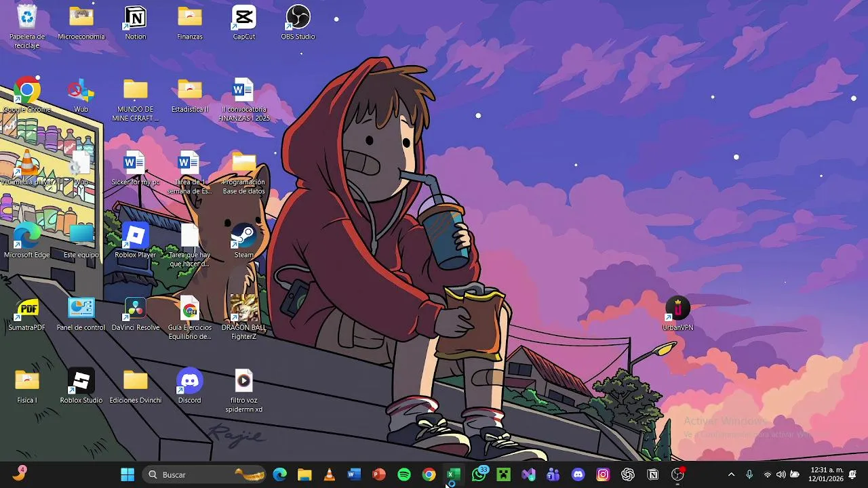Open Microsoft Edge from the taskbar
Screen dimensions: 868x488
pos(279,474)
